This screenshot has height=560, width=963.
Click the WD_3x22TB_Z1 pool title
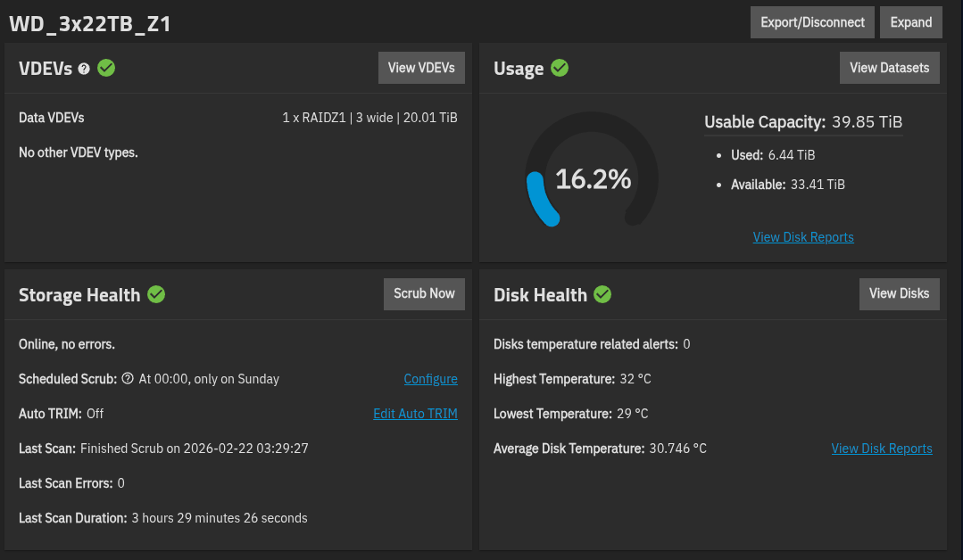tap(89, 24)
